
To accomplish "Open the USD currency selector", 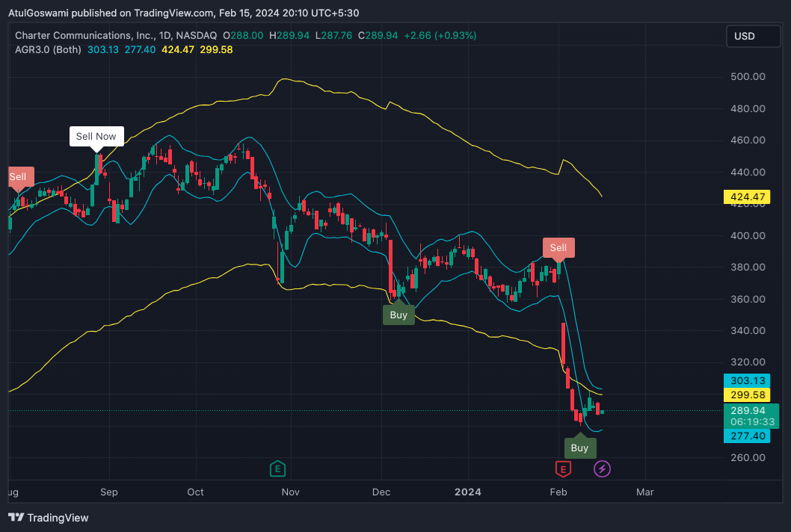I will point(753,37).
